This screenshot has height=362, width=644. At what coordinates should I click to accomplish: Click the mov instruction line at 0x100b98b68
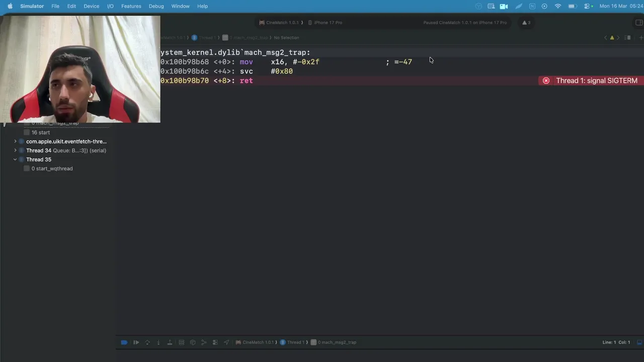(x=286, y=62)
